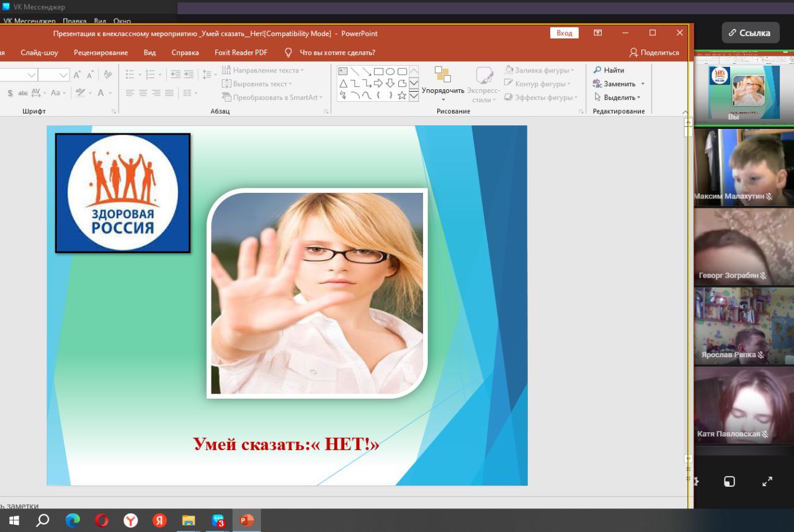The height and width of the screenshot is (532, 794).
Task: Choose the right block arrow shape
Action: (x=378, y=83)
